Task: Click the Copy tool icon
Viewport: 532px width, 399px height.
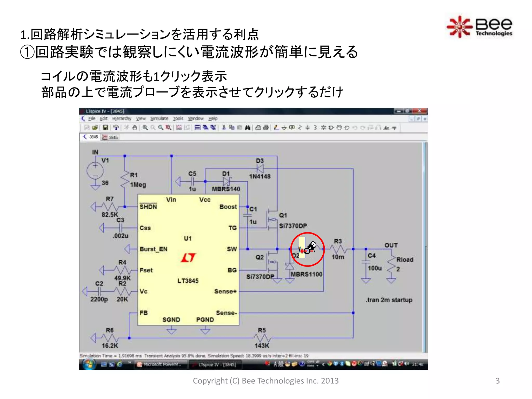Action: click(x=232, y=128)
